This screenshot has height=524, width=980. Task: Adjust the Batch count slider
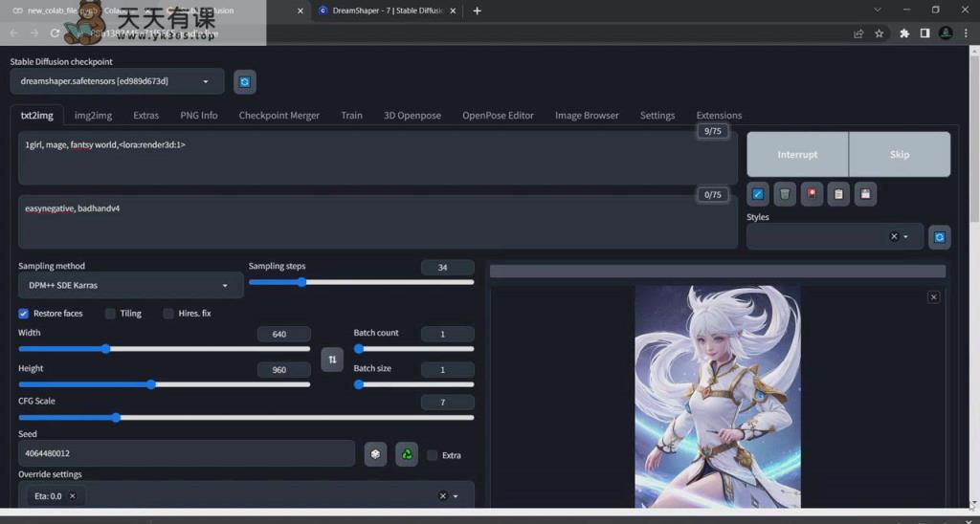413,349
